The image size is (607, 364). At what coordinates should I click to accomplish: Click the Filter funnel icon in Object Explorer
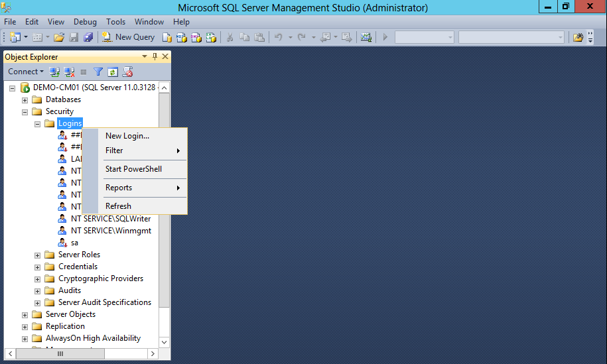coord(98,72)
